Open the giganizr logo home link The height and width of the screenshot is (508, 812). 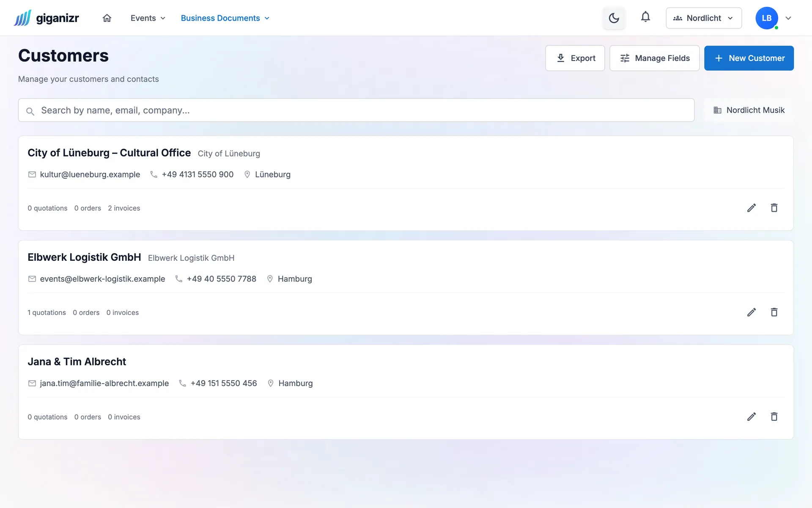[47, 18]
